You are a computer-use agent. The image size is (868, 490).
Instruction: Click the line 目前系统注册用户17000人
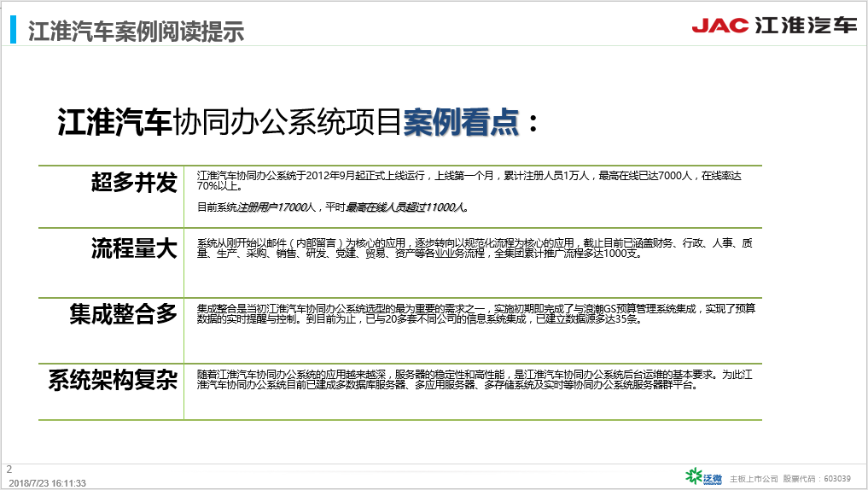point(333,207)
